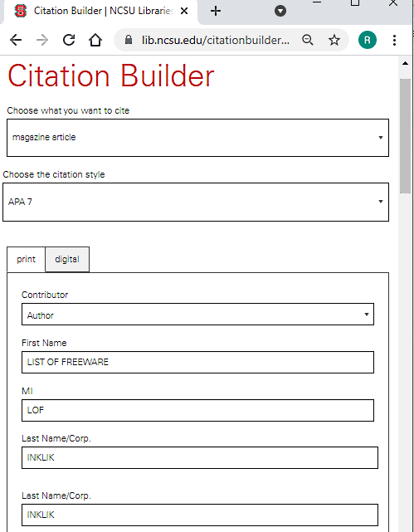Click the vertical scrollbar thumb
This screenshot has height=532, width=414.
405,136
